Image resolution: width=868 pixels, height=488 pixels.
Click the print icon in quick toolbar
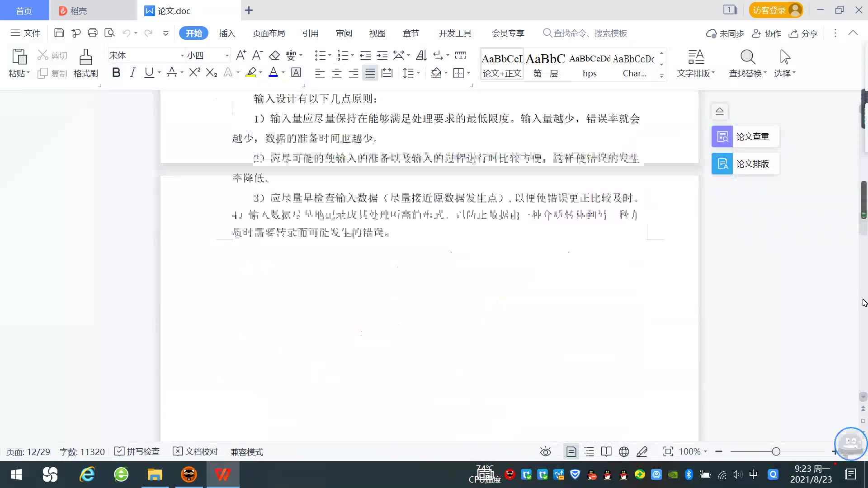coord(93,33)
